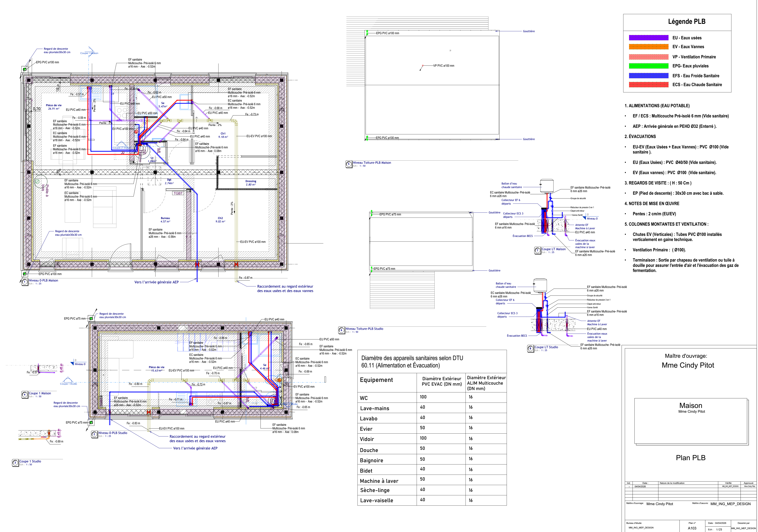Select the Machine à laver row in the table
Screen dimensions: 758x532
click(x=379, y=481)
